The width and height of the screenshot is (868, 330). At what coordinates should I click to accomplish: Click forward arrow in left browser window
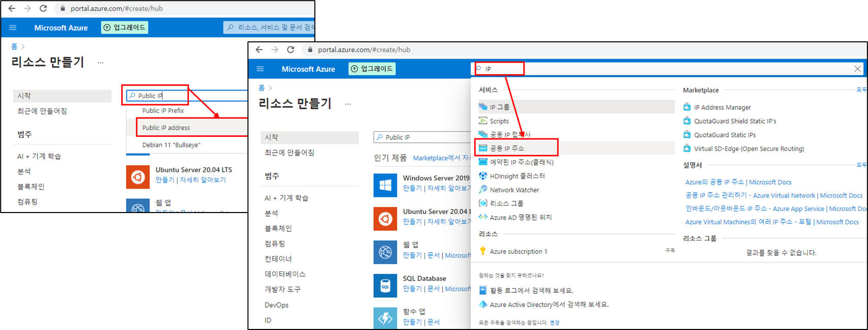coord(27,9)
